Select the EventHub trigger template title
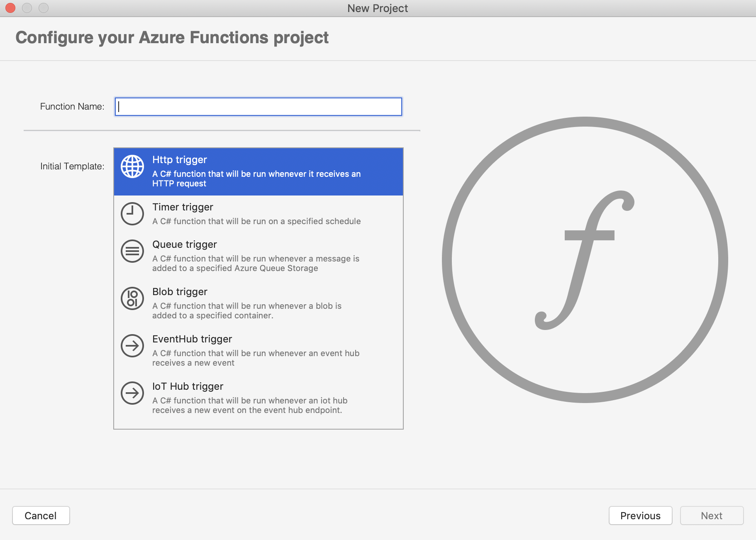756x540 pixels. pyautogui.click(x=192, y=339)
